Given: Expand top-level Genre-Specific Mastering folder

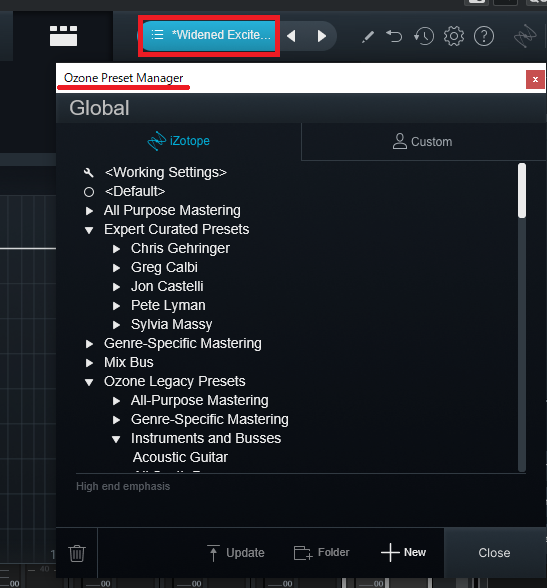Looking at the screenshot, I should click(x=89, y=344).
